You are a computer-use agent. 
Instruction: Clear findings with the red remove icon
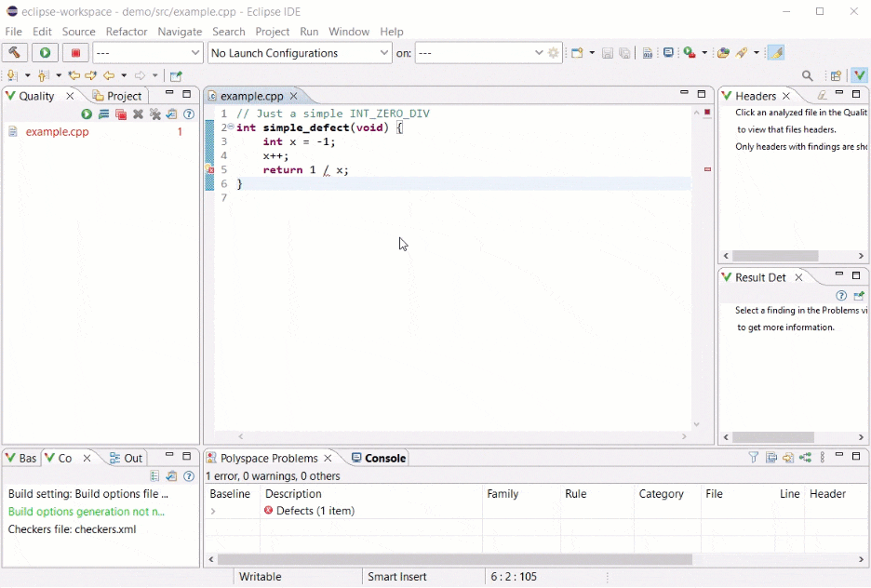coord(120,114)
